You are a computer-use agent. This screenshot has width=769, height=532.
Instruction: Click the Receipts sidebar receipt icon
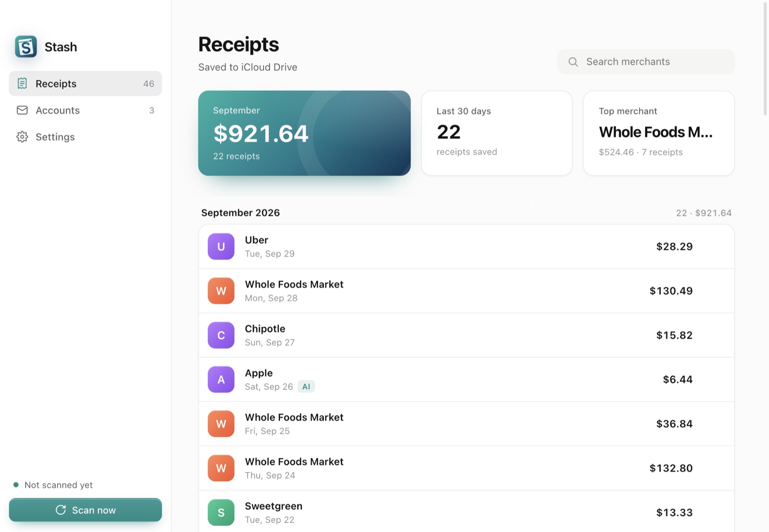[x=22, y=84]
